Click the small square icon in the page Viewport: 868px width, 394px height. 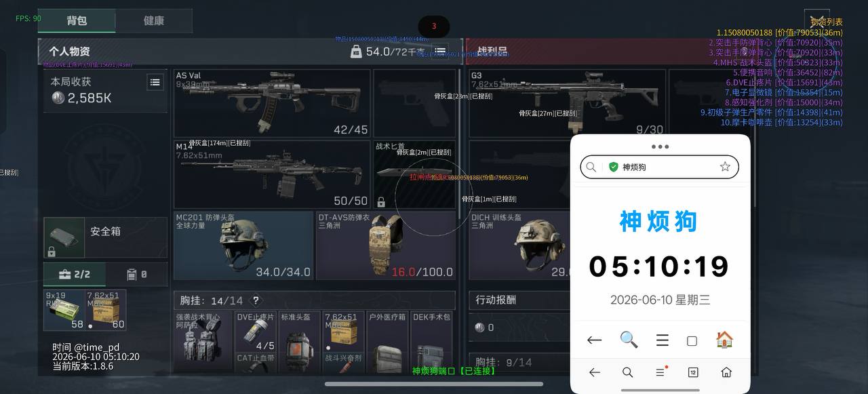pos(692,341)
